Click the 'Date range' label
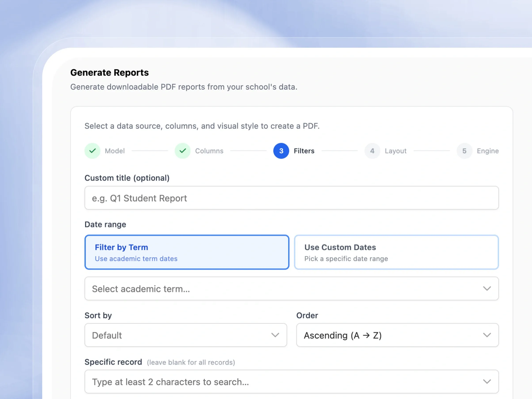 (x=105, y=224)
